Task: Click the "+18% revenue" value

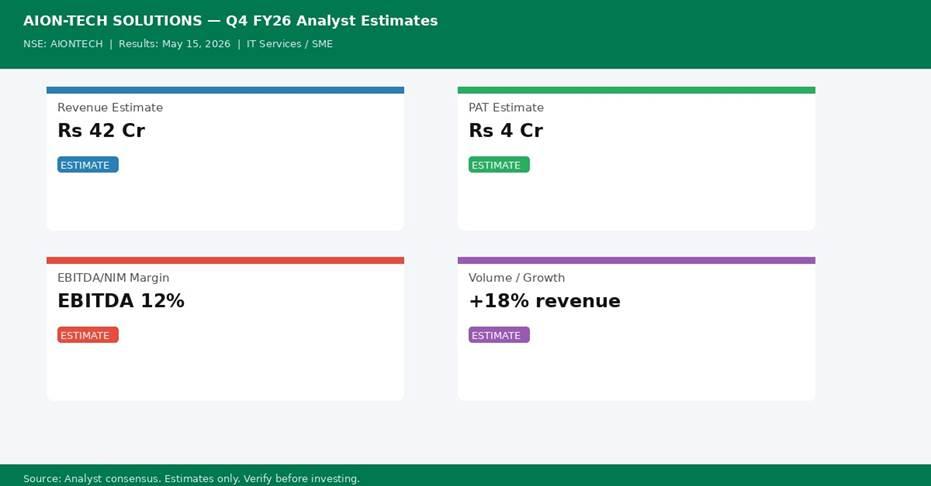Action: click(x=544, y=301)
